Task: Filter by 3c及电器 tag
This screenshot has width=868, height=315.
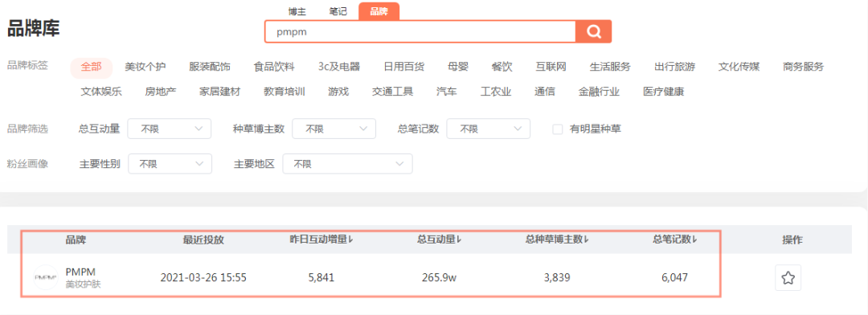Action: 339,67
